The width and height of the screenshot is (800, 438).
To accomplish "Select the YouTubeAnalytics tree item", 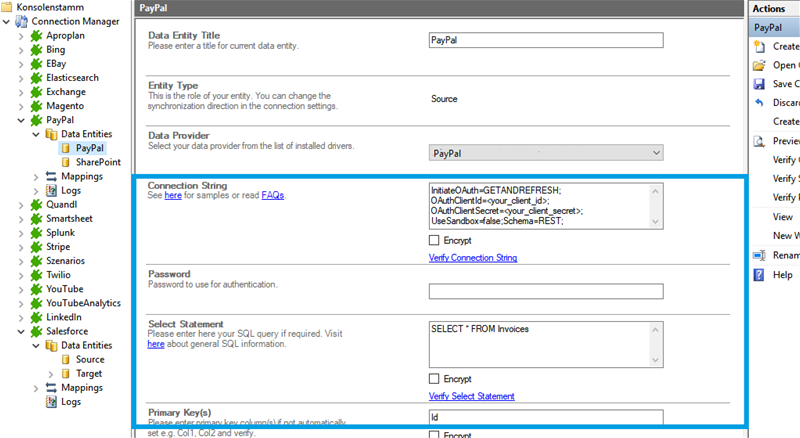I will (x=86, y=302).
